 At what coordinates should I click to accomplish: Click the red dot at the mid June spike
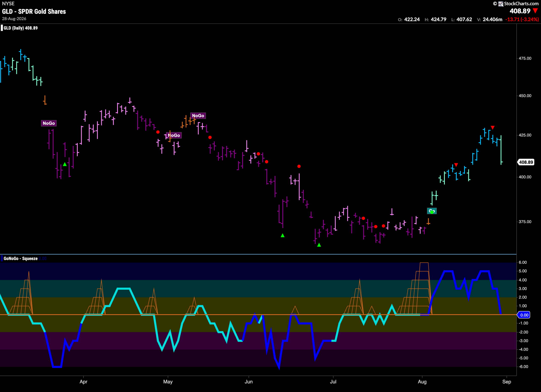coord(299,166)
